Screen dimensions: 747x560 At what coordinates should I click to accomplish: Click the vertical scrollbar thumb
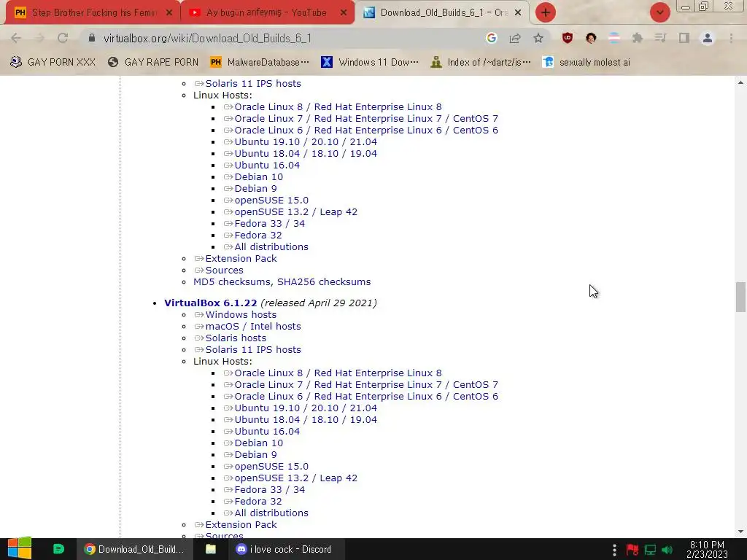coord(740,297)
